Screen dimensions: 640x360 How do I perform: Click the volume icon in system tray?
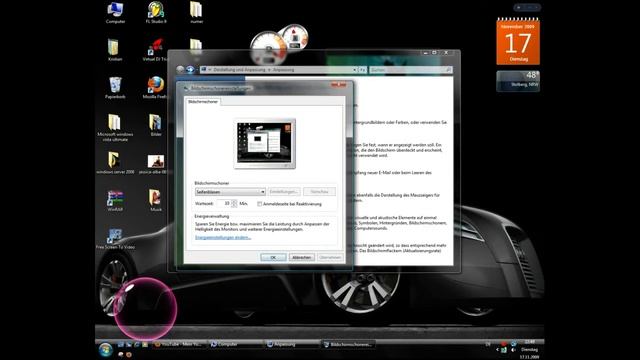pyautogui.click(x=513, y=350)
